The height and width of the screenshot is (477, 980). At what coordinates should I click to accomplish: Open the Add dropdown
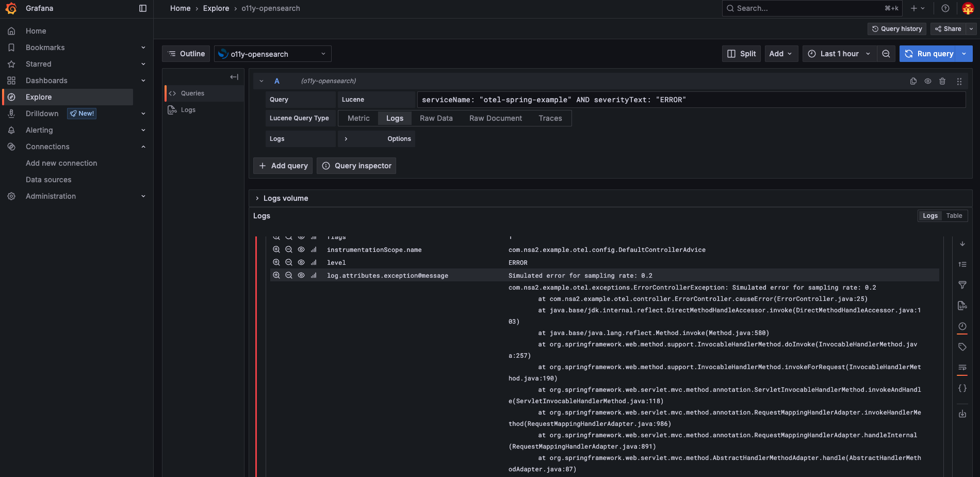click(781, 54)
